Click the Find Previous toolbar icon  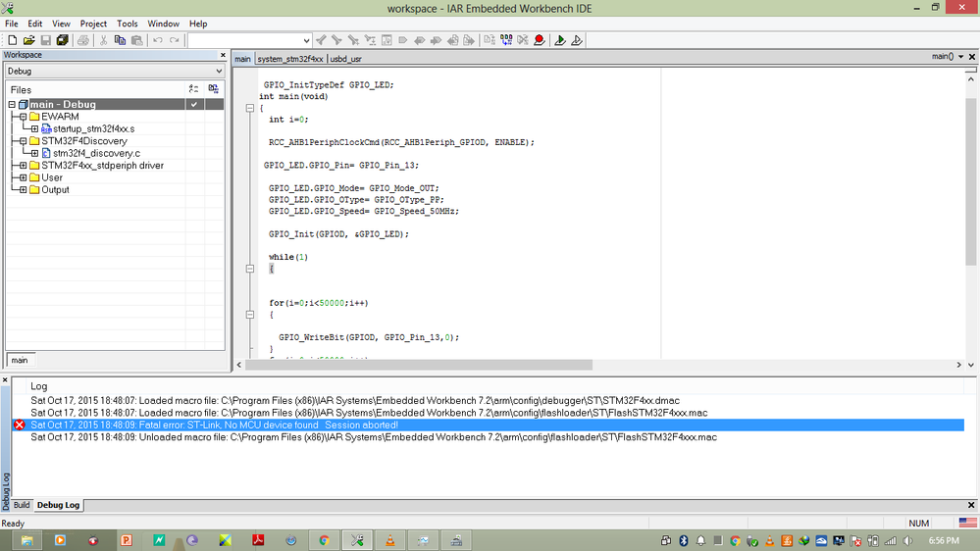click(321, 40)
